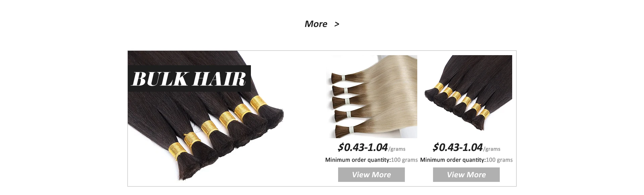The width and height of the screenshot is (644, 195).
Task: Click the chevron arrow beside More
Action: [337, 24]
